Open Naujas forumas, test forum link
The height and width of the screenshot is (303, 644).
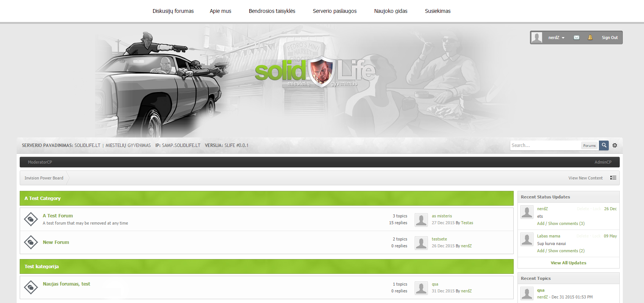click(x=66, y=284)
